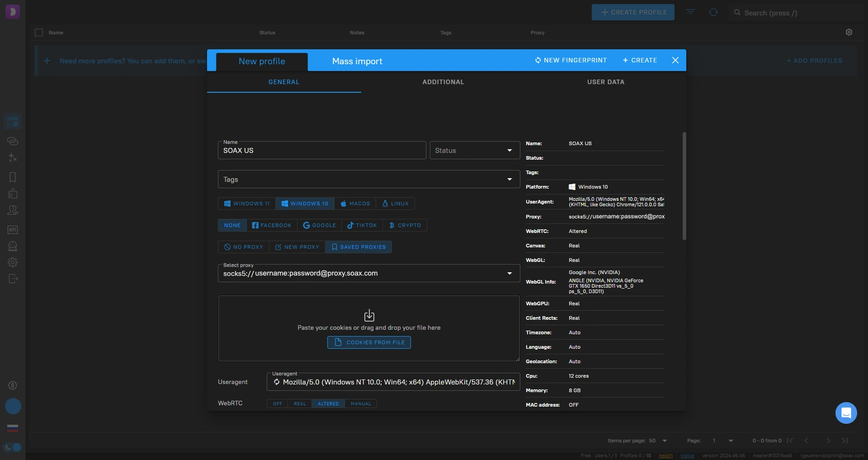Screen dimensions: 868x460
Task: Open table column settings gear icon
Action: click(849, 32)
